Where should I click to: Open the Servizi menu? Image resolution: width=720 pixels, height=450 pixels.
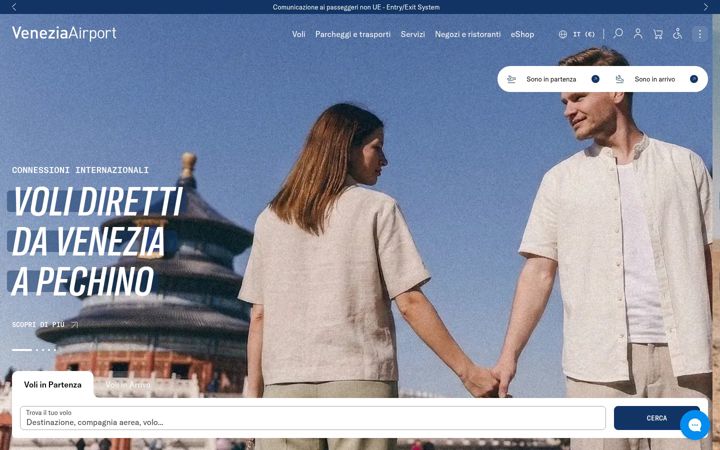pyautogui.click(x=412, y=34)
